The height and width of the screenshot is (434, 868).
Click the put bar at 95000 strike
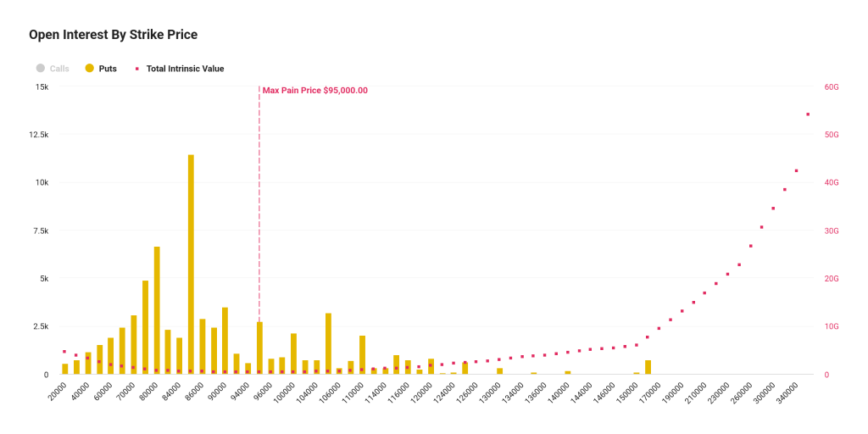point(259,348)
